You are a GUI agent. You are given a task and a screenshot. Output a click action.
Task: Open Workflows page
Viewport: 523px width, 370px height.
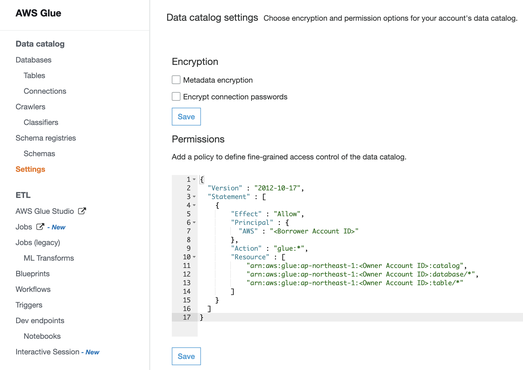pos(33,289)
